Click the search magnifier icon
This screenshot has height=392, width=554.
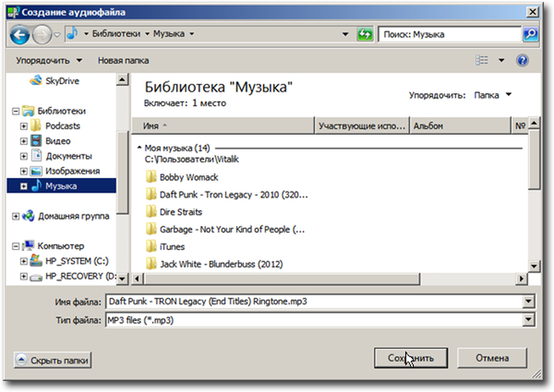[531, 34]
